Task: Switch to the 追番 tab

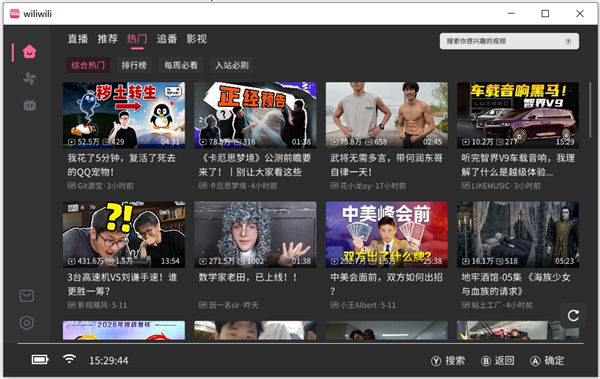Action: click(x=167, y=39)
